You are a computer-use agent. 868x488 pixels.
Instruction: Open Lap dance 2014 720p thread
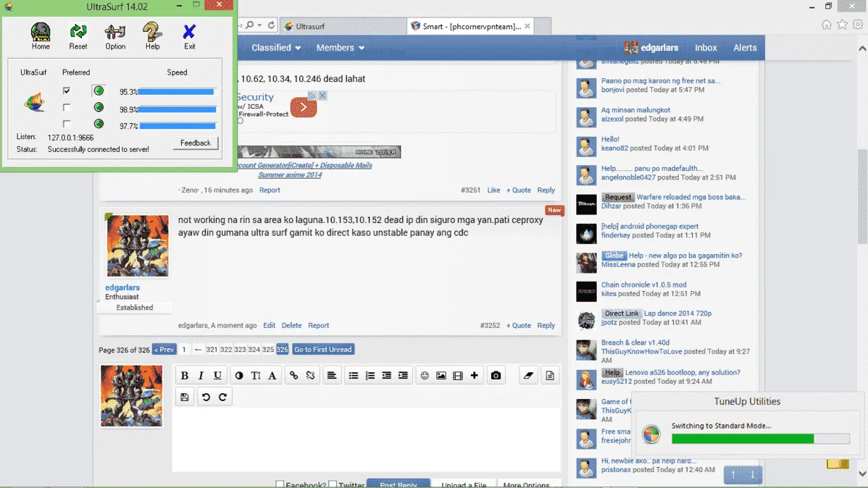pos(677,314)
